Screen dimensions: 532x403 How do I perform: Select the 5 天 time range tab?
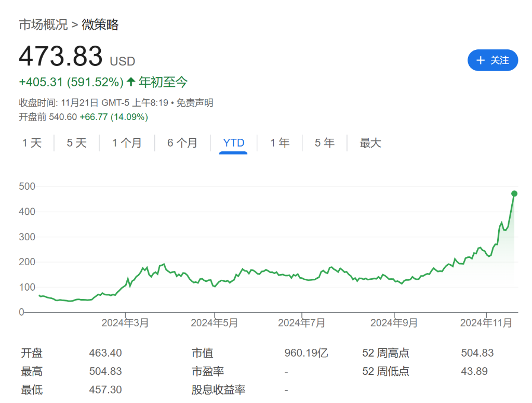(76, 143)
